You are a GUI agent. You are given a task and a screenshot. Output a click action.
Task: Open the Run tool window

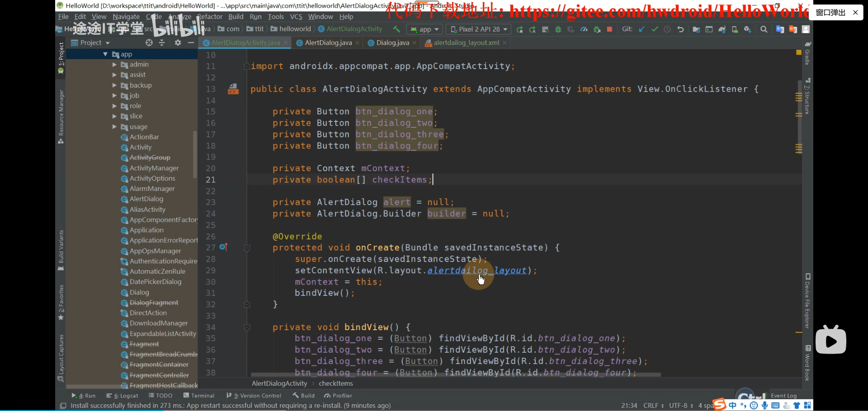84,396
